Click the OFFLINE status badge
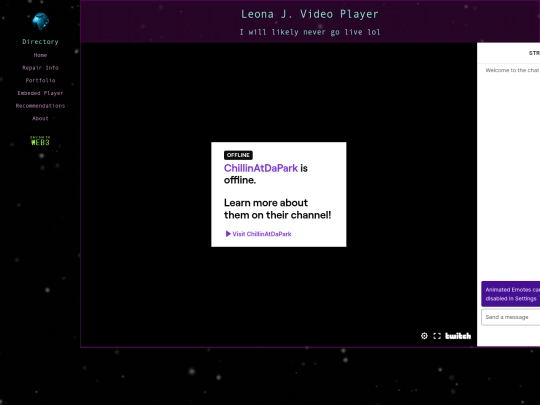 pyautogui.click(x=238, y=155)
